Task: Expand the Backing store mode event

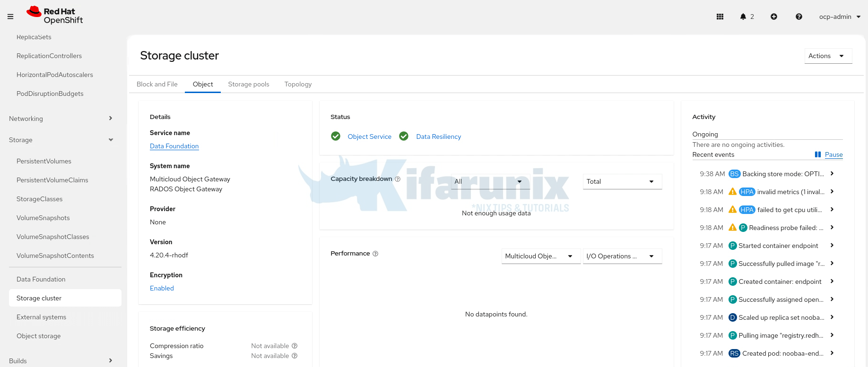Action: click(x=832, y=174)
